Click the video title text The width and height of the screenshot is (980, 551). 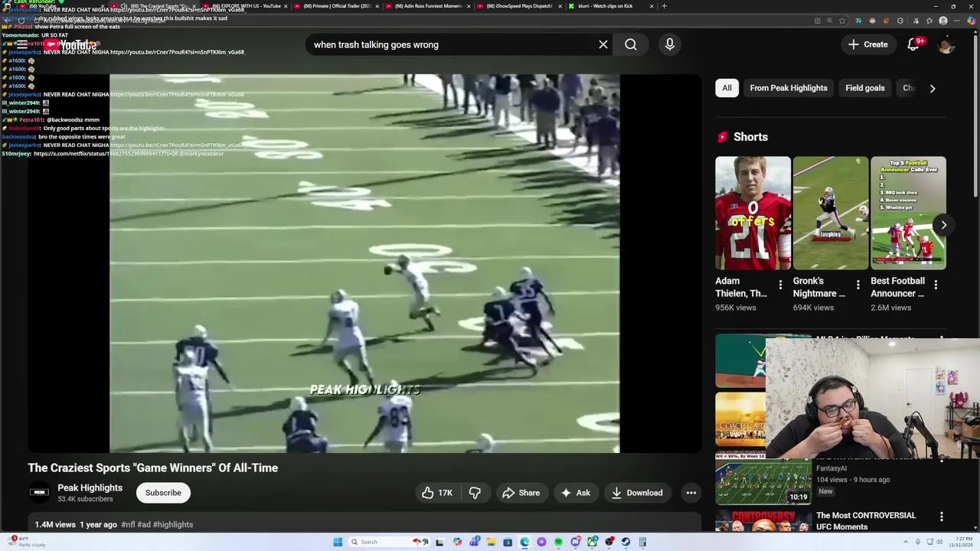pos(153,468)
